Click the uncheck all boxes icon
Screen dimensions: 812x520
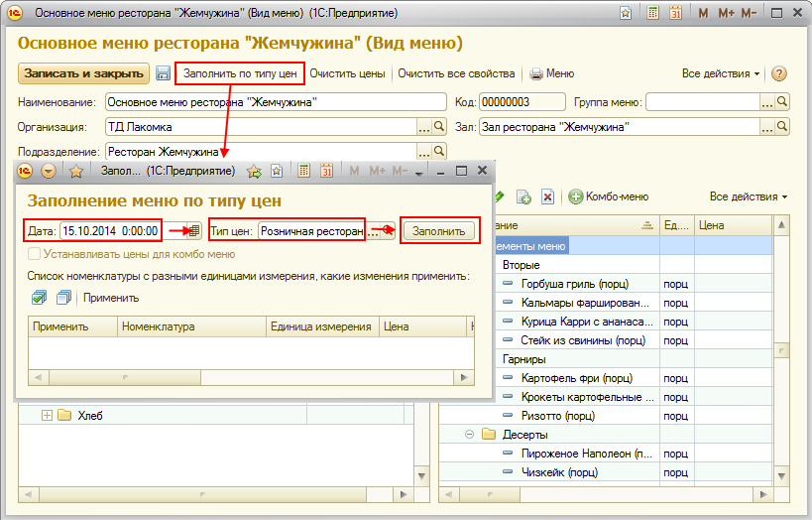pyautogui.click(x=64, y=297)
